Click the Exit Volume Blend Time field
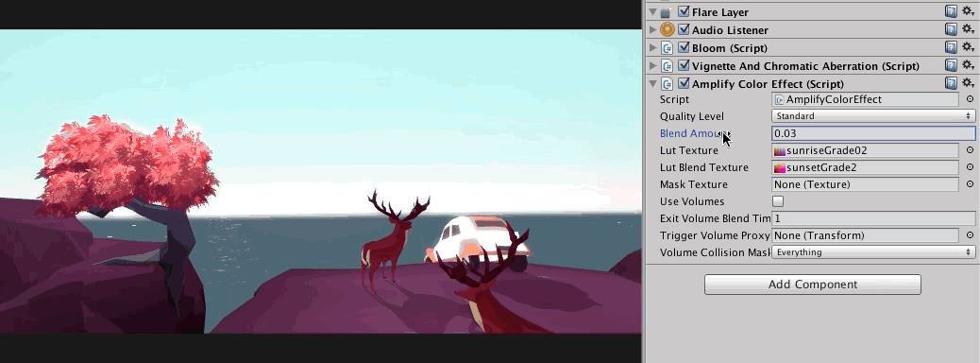This screenshot has width=980, height=363. 873,218
